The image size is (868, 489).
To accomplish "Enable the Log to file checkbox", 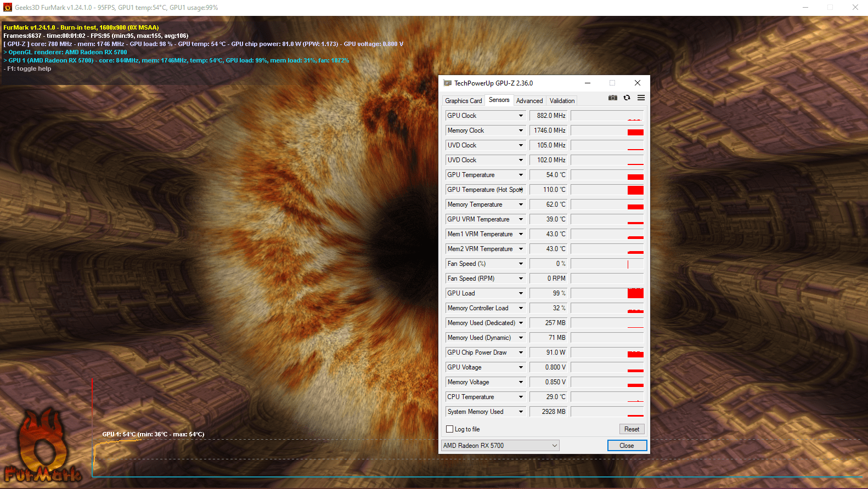I will (x=450, y=429).
